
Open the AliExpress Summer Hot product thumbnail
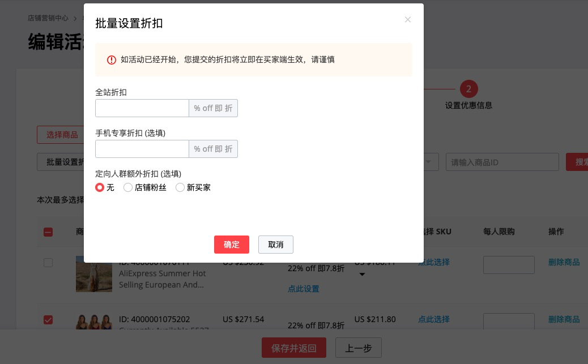pos(93,274)
